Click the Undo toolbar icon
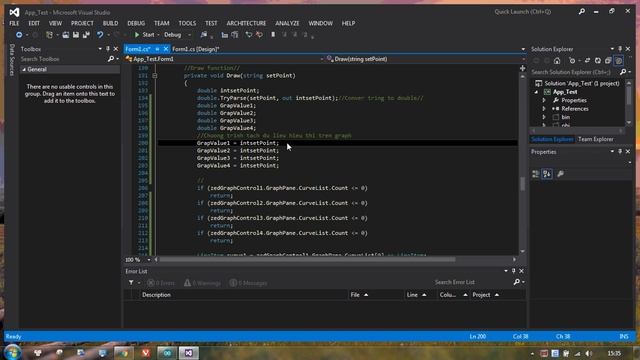This screenshot has width=640, height=360. tap(100, 35)
